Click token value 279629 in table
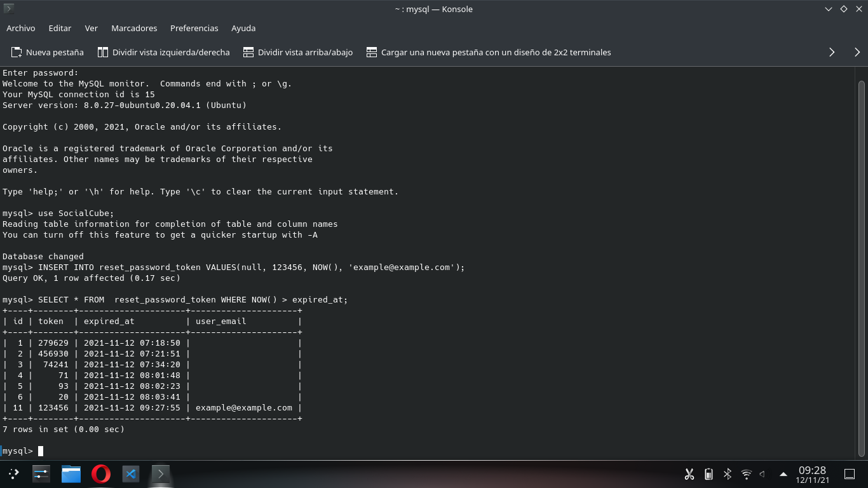This screenshot has width=868, height=488. [53, 342]
